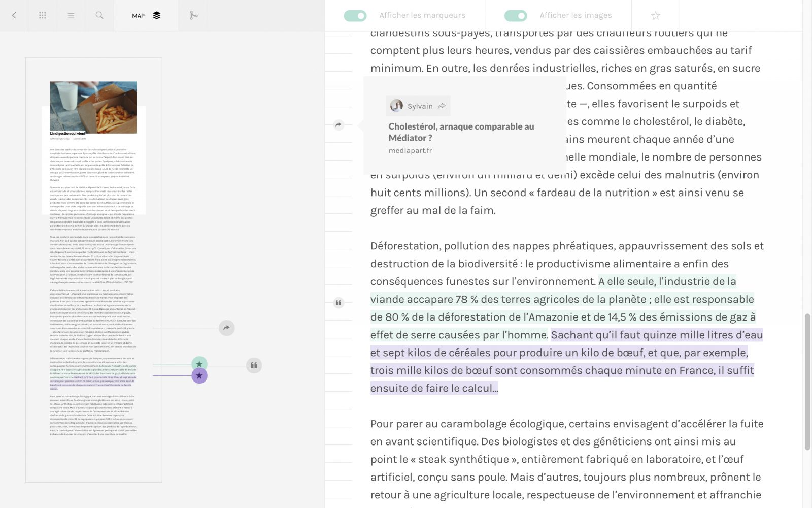Click the gray share marker on map
This screenshot has width=812, height=508.
(x=226, y=328)
